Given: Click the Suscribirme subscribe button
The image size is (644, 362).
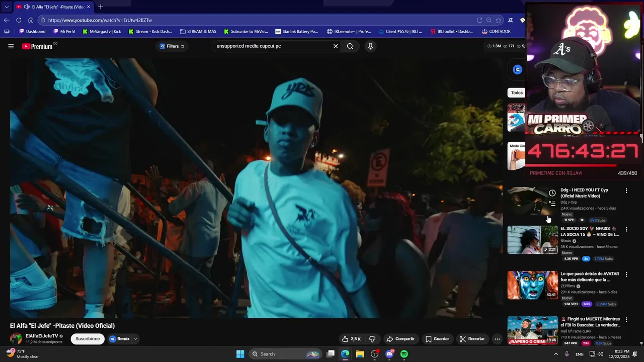Looking at the screenshot, I should pyautogui.click(x=88, y=339).
